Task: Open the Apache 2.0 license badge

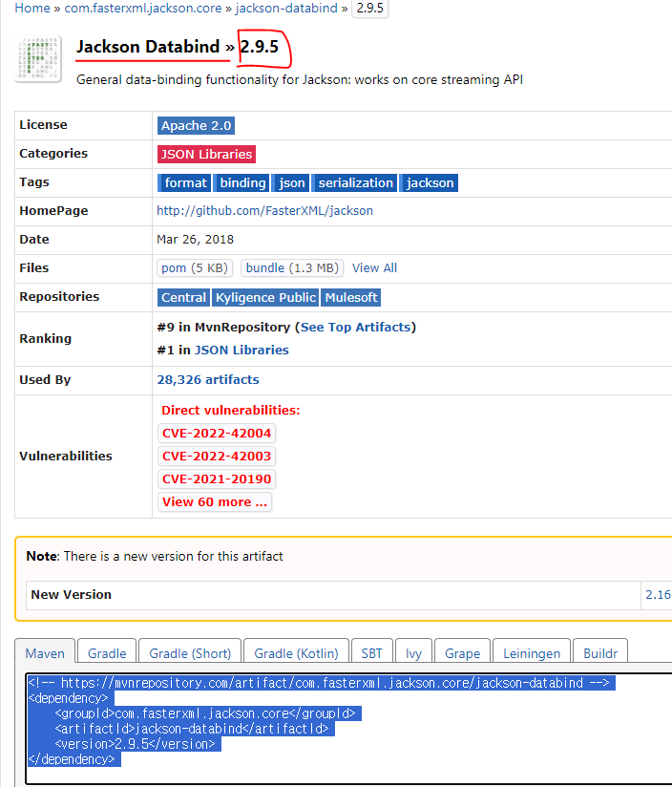Action: point(196,125)
